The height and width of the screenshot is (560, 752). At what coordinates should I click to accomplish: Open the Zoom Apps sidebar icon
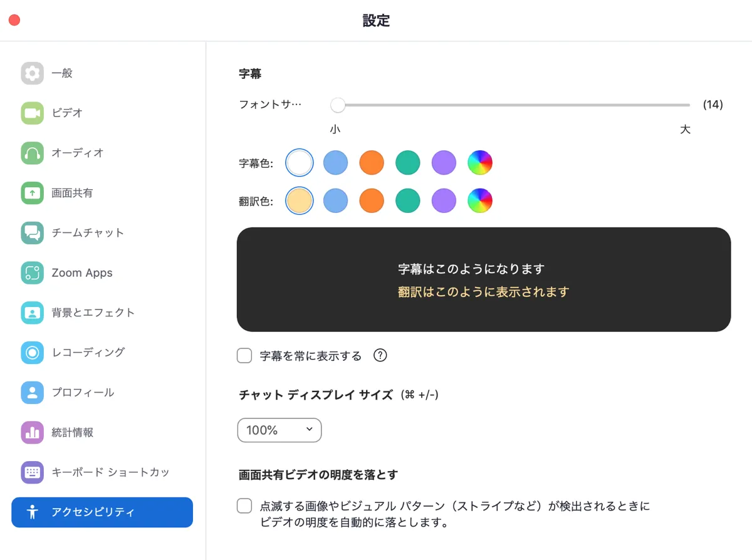(32, 273)
